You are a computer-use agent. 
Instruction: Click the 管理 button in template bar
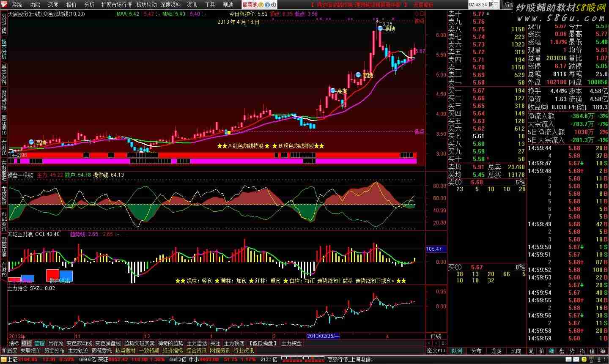point(39,343)
